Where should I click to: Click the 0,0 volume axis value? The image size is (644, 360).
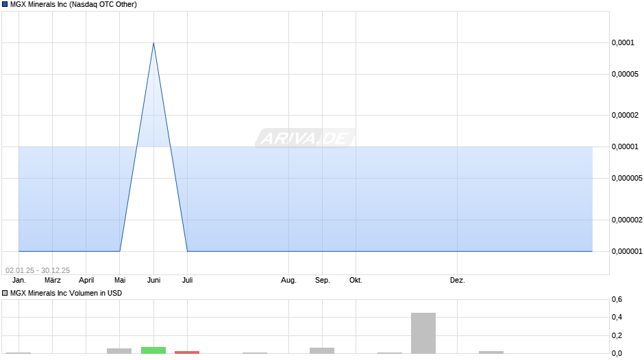click(x=617, y=353)
